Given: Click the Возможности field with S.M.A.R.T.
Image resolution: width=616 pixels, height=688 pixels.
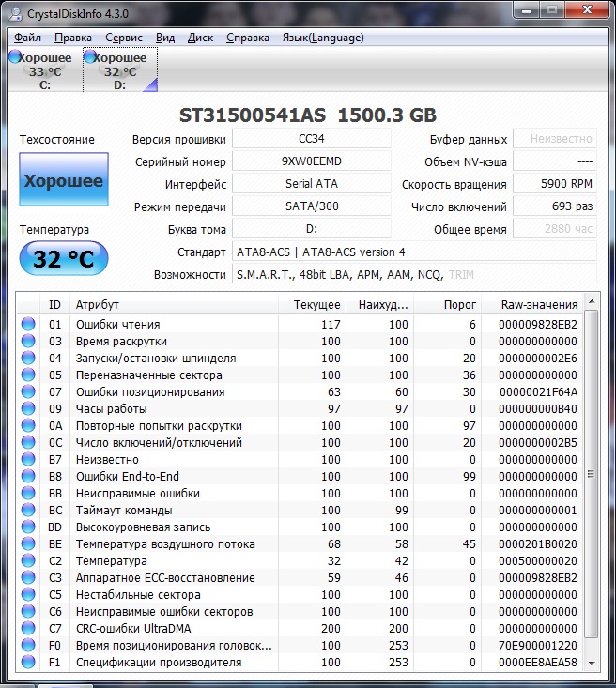Looking at the screenshot, I should [x=414, y=275].
